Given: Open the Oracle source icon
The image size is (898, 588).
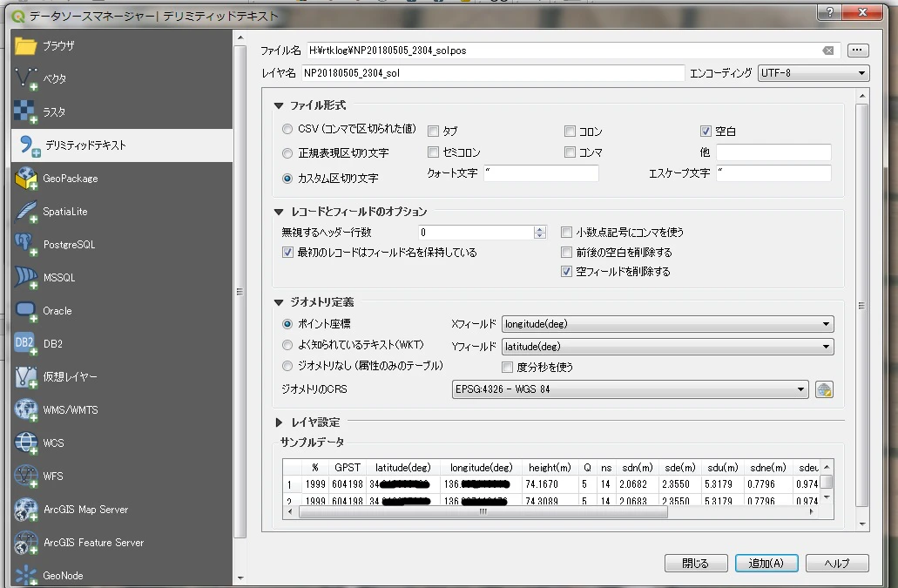Looking at the screenshot, I should click(25, 311).
